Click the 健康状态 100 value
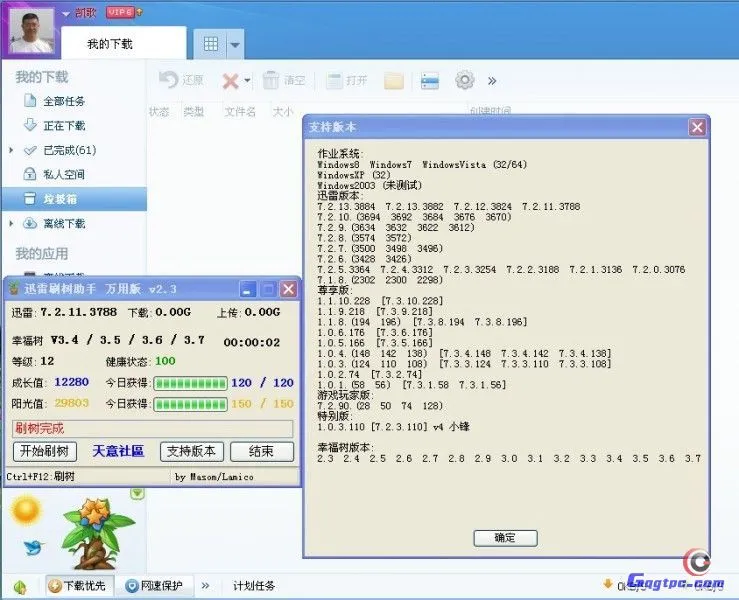This screenshot has width=739, height=600. [165, 362]
